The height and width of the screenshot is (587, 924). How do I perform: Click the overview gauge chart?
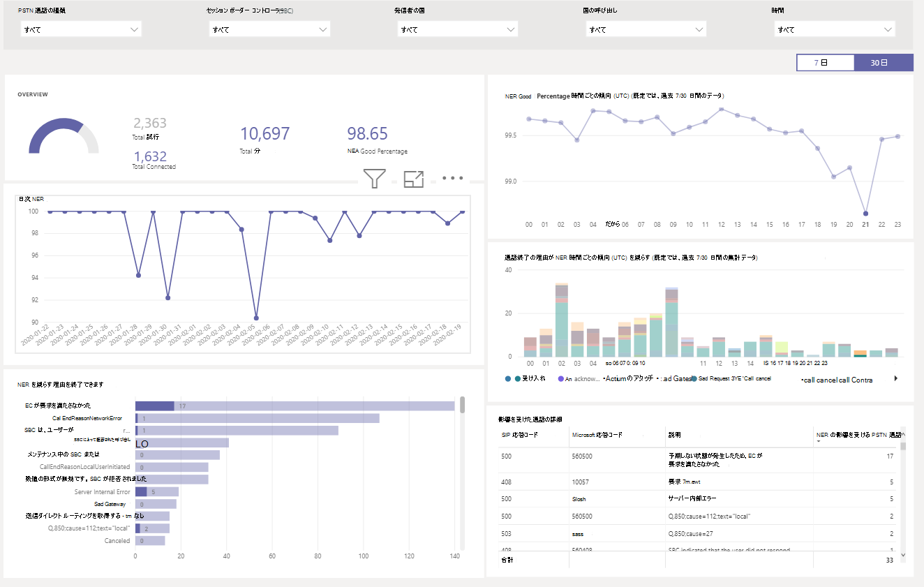coord(64,136)
